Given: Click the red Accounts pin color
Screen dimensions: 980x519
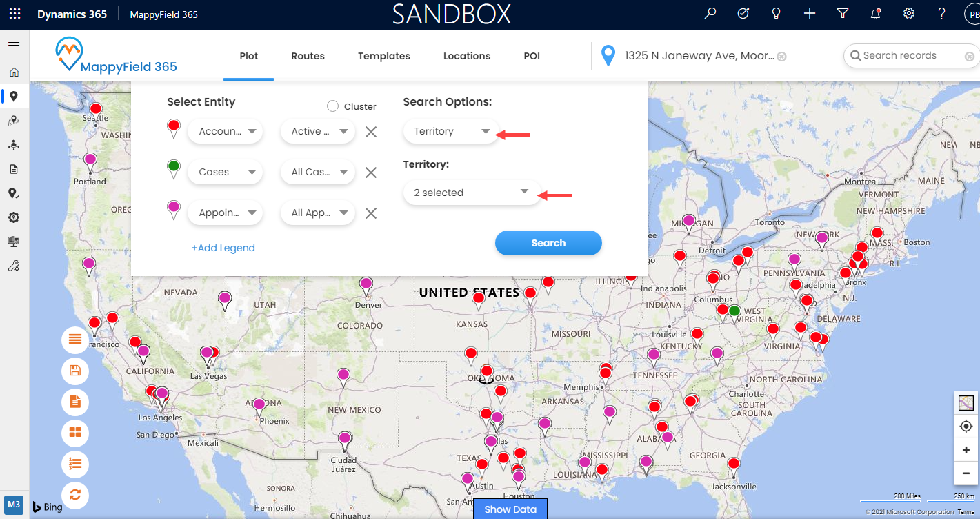Looking at the screenshot, I should (174, 128).
